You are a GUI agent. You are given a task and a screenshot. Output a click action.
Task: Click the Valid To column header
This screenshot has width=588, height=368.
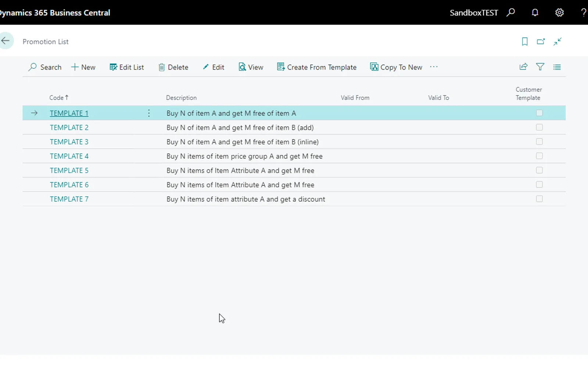click(x=438, y=98)
